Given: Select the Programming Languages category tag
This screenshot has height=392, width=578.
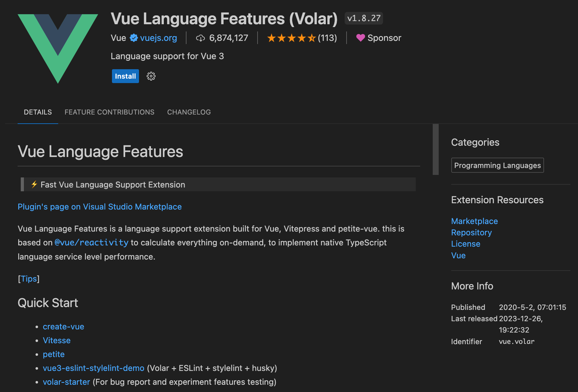Looking at the screenshot, I should [497, 165].
